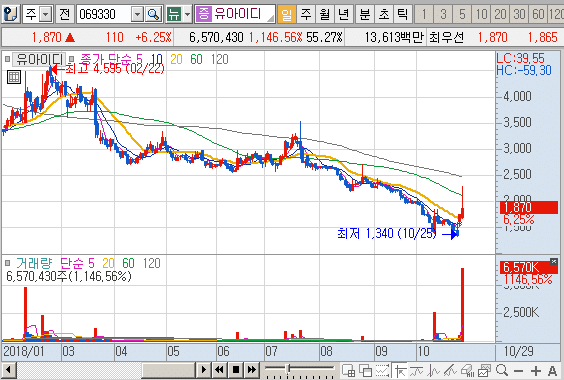
Task: Switch to 초 second chart period
Action: tap(384, 14)
